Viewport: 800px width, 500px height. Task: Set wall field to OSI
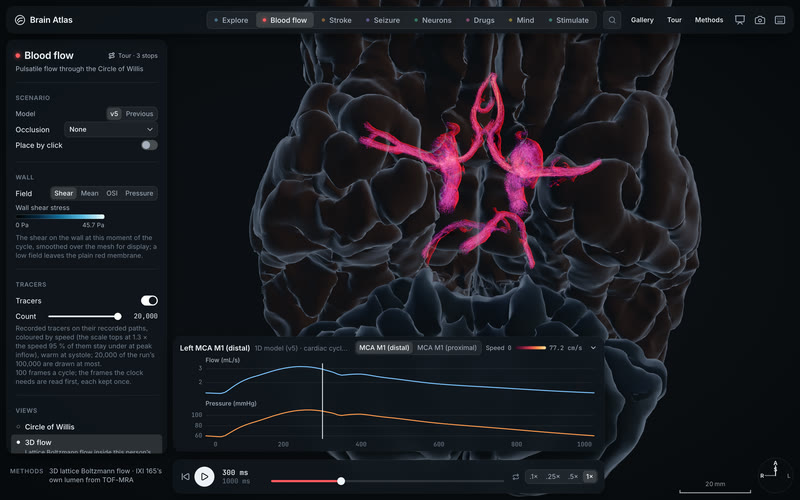pos(112,193)
